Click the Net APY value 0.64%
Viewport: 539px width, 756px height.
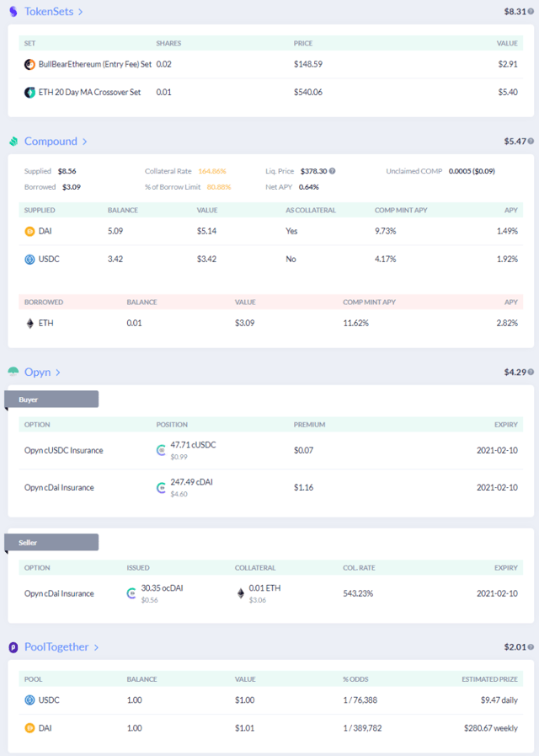coord(309,187)
